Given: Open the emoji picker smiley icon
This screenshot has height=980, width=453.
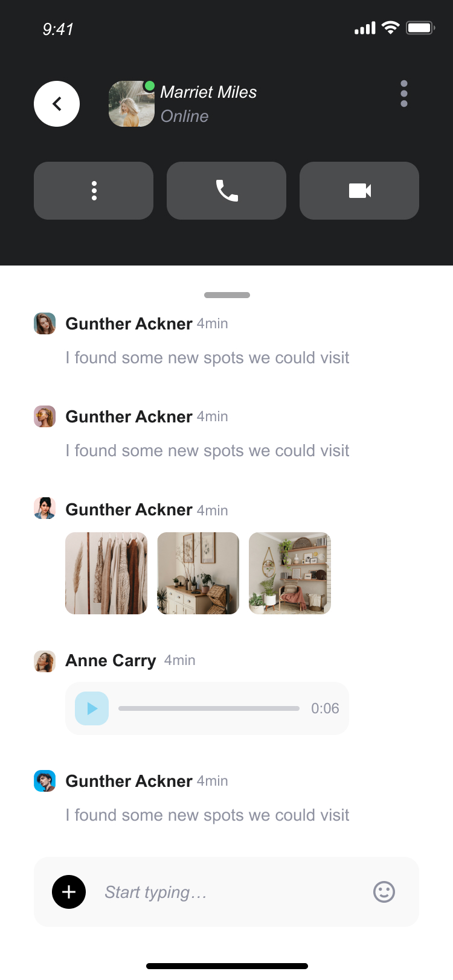Looking at the screenshot, I should [384, 892].
